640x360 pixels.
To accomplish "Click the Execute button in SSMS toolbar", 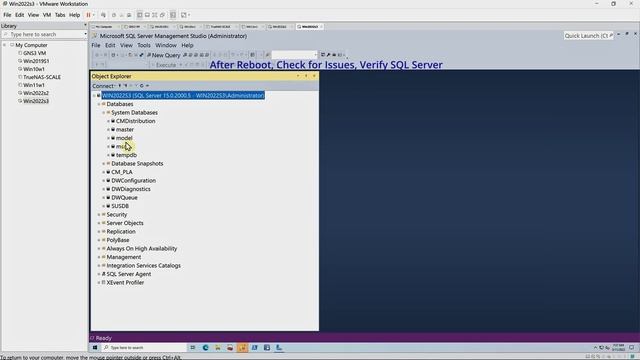I will (163, 65).
